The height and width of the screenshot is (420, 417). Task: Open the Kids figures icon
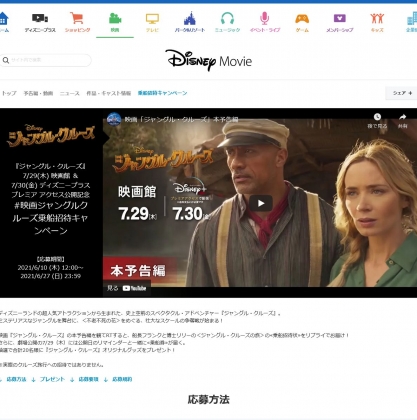(377, 18)
